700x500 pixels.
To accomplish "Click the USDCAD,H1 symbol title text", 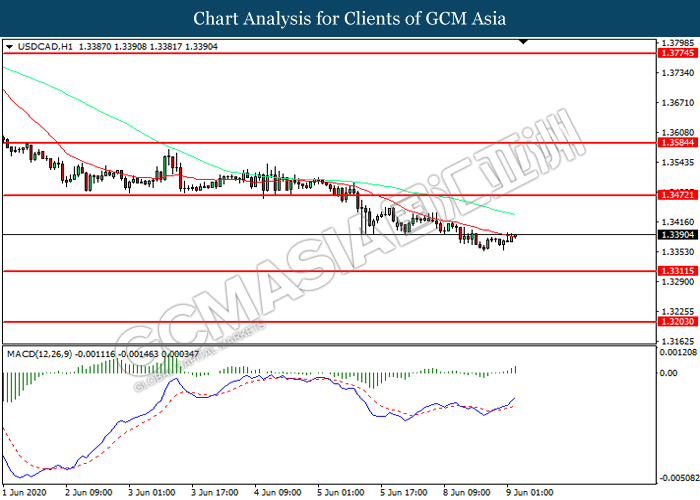I will [x=45, y=46].
